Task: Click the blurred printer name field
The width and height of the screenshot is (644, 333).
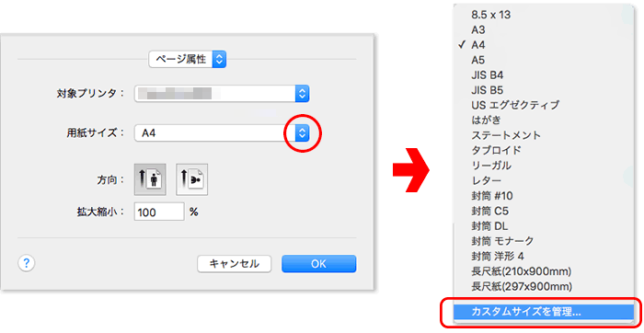Action: [x=222, y=94]
